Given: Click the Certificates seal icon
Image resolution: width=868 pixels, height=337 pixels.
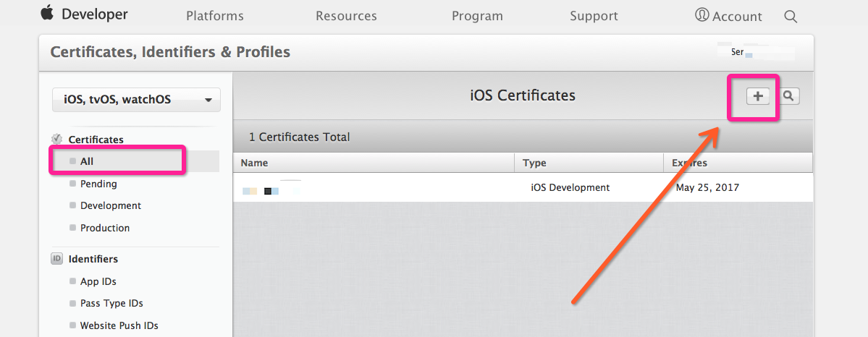Looking at the screenshot, I should click(x=56, y=139).
